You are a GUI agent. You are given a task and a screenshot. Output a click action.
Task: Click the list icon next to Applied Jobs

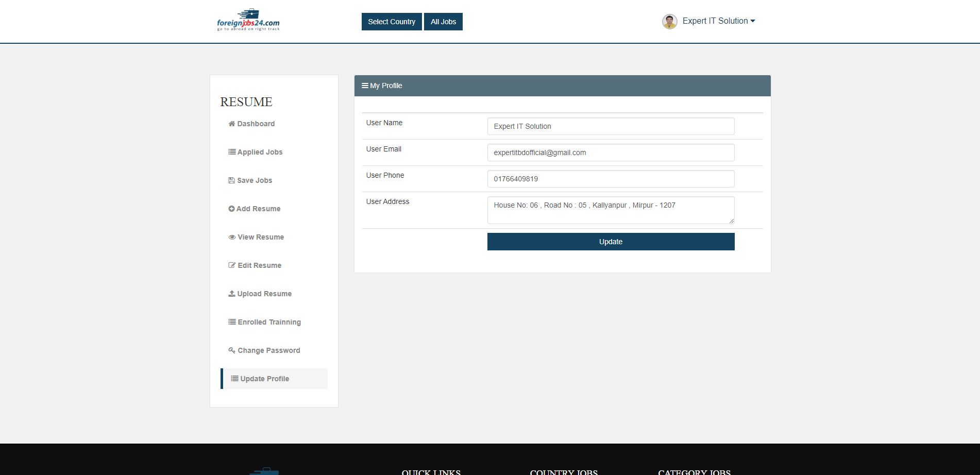[x=232, y=152]
